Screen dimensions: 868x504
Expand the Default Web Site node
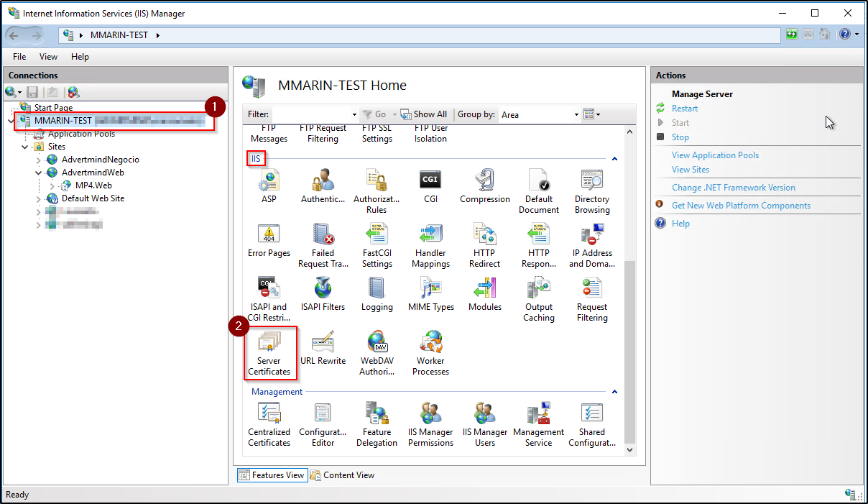pos(39,198)
